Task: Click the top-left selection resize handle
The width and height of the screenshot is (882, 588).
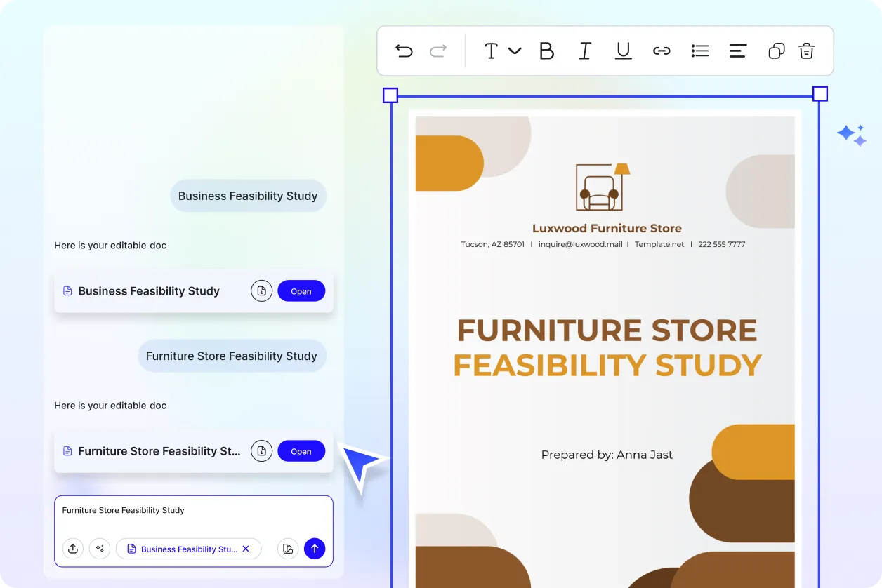Action: (x=390, y=95)
